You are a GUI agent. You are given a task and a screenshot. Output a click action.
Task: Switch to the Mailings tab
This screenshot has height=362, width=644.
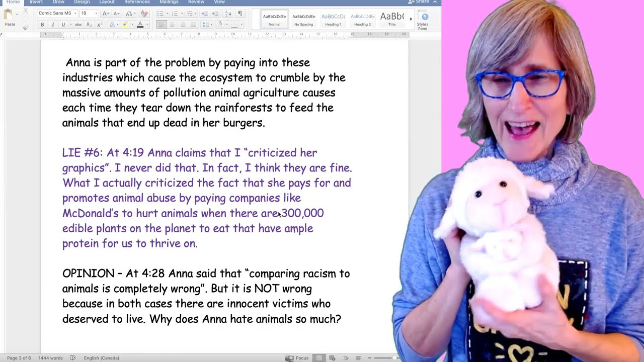click(169, 2)
